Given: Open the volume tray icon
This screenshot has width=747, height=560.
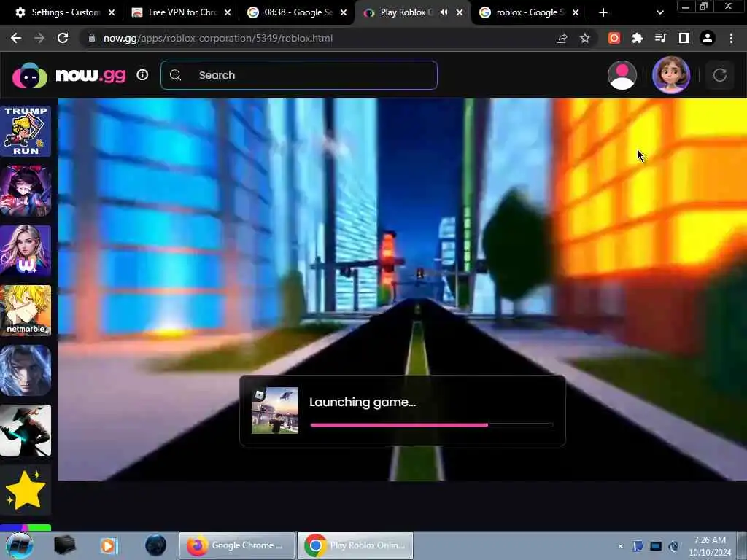Looking at the screenshot, I should 673,546.
